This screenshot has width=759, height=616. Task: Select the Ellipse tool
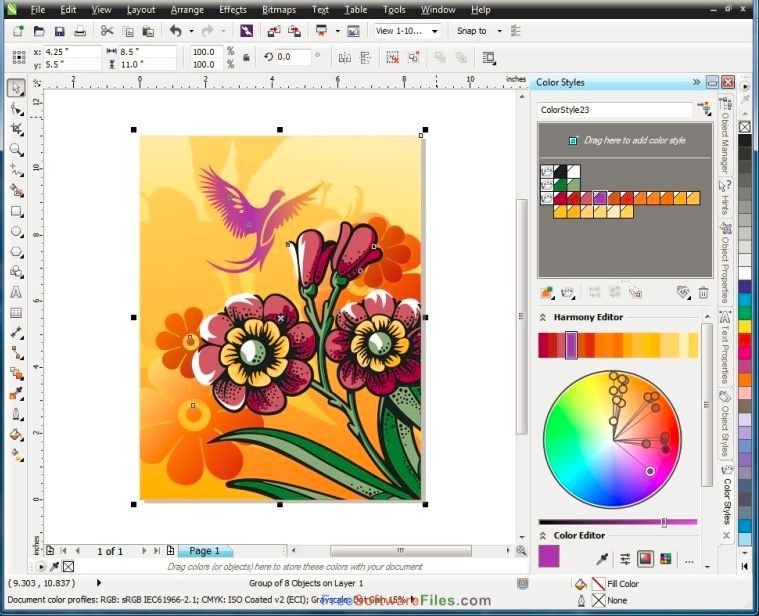coord(16,232)
